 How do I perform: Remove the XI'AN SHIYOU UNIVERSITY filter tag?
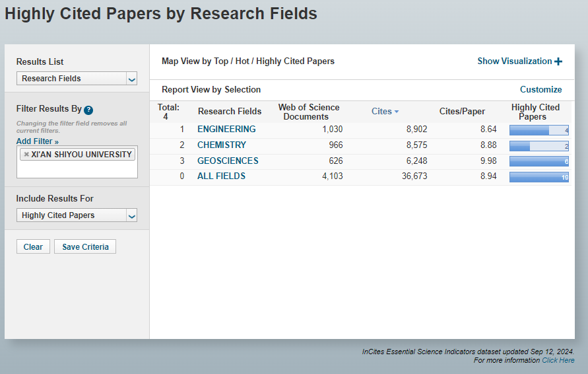coord(26,155)
